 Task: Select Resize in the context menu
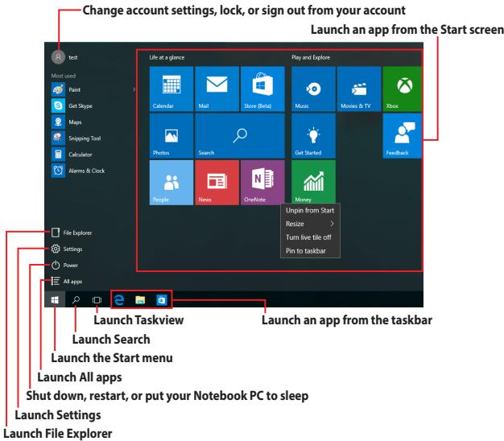tap(310, 224)
